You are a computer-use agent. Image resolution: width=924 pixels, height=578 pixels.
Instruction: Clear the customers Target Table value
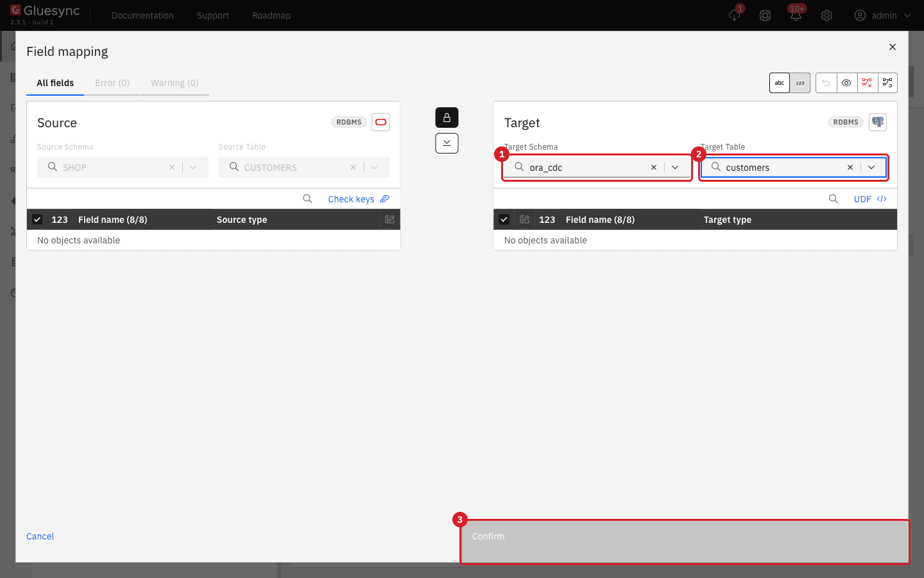tap(850, 168)
